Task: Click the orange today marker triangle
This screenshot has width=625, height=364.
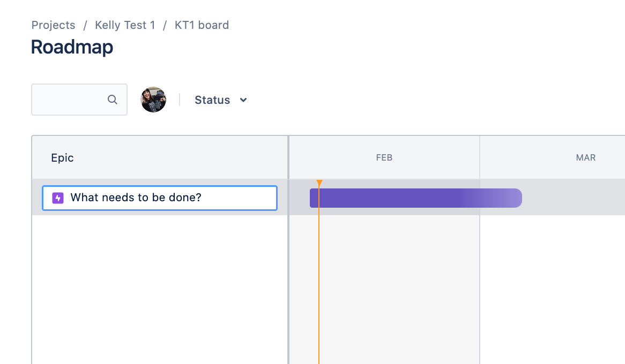Action: point(319,183)
